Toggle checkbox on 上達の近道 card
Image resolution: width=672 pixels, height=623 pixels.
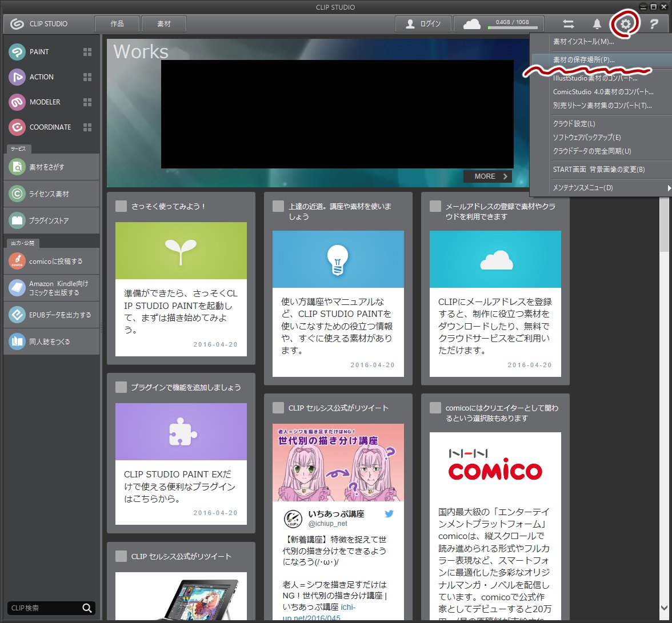279,206
